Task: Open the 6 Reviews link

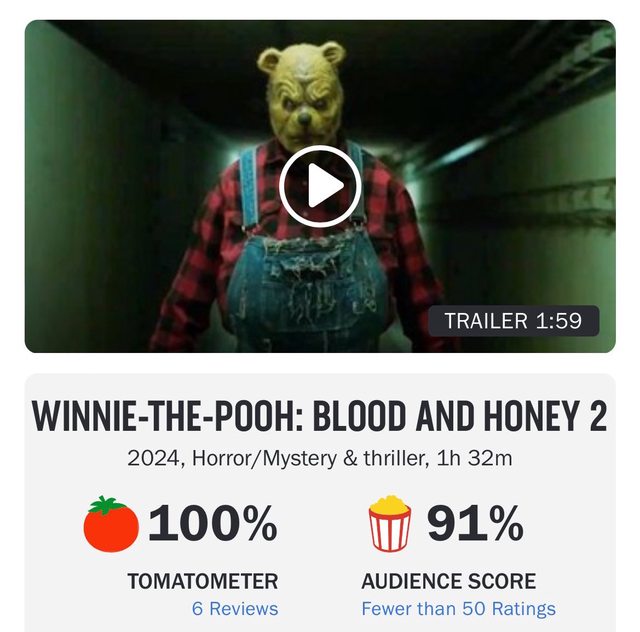Action: pos(235,608)
